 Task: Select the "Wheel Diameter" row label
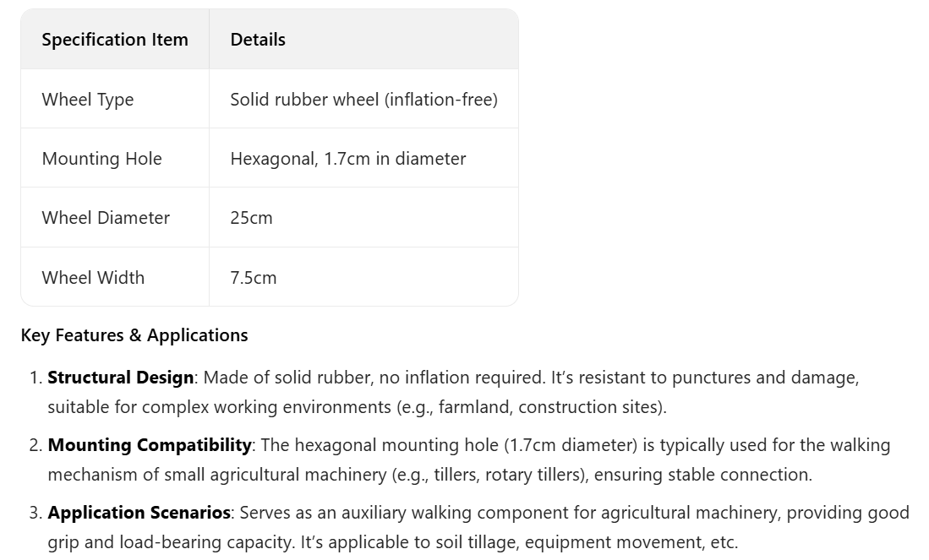[106, 218]
